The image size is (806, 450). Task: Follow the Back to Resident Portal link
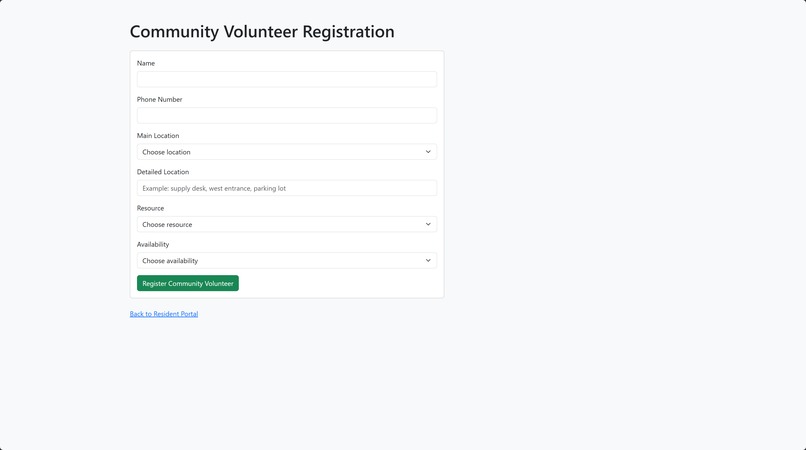coord(163,314)
